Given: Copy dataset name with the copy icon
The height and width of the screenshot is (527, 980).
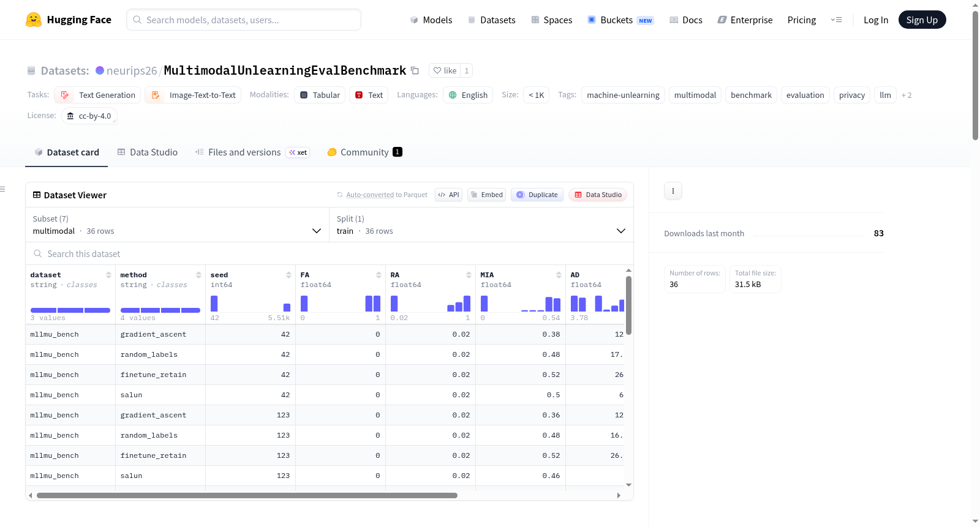Looking at the screenshot, I should point(415,70).
